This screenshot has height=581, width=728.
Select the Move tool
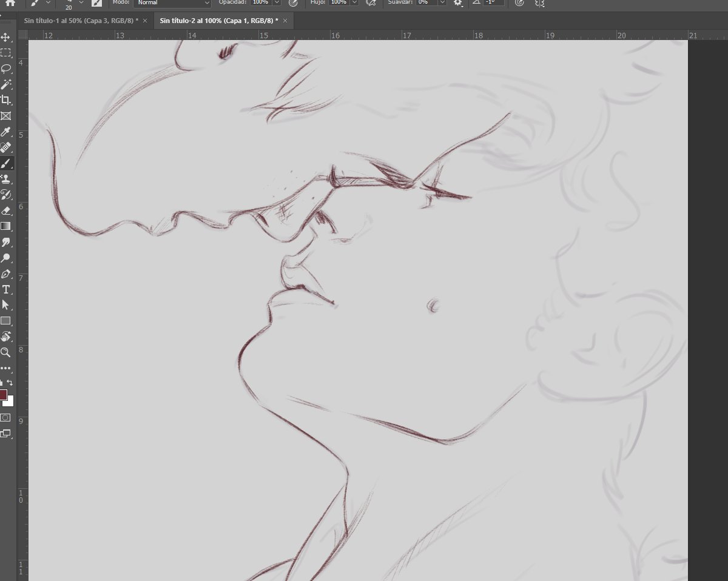(6, 38)
